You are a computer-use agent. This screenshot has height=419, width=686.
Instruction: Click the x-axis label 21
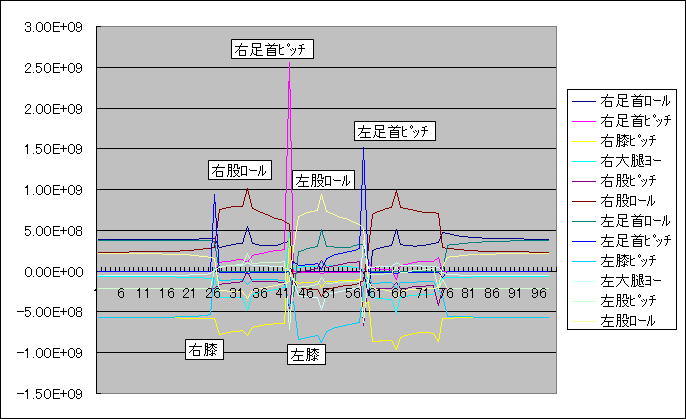coord(189,293)
